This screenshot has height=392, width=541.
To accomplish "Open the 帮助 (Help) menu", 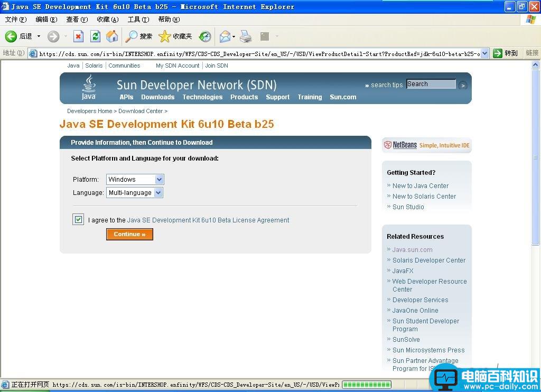I will (169, 20).
